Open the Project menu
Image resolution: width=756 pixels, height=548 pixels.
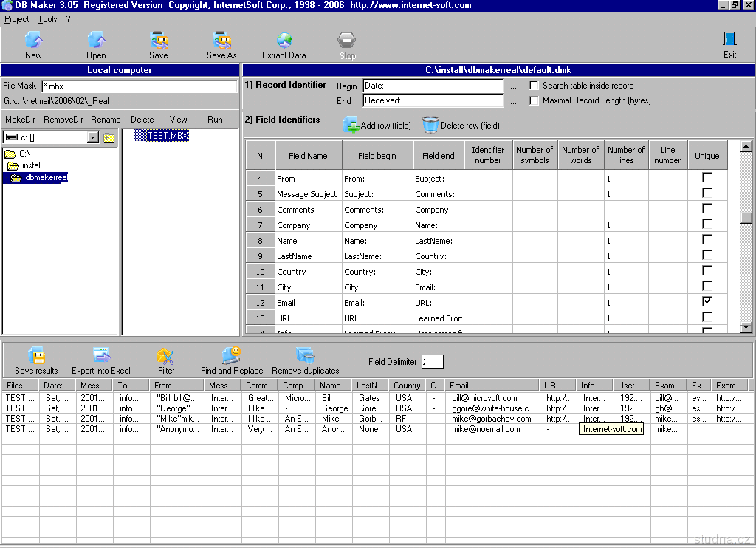coord(17,19)
